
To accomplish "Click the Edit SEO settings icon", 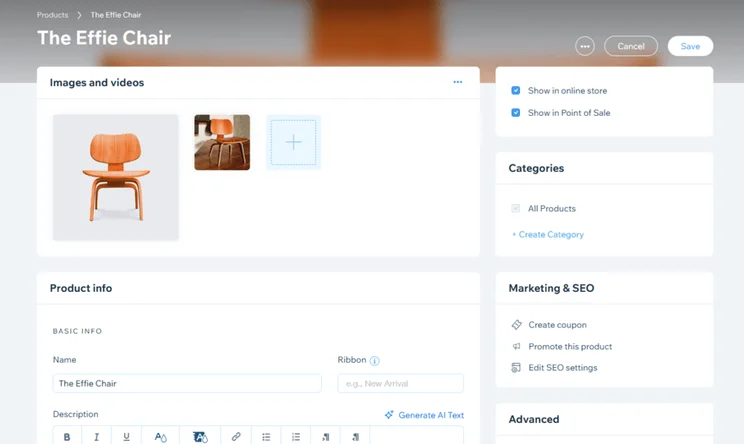I will point(516,368).
